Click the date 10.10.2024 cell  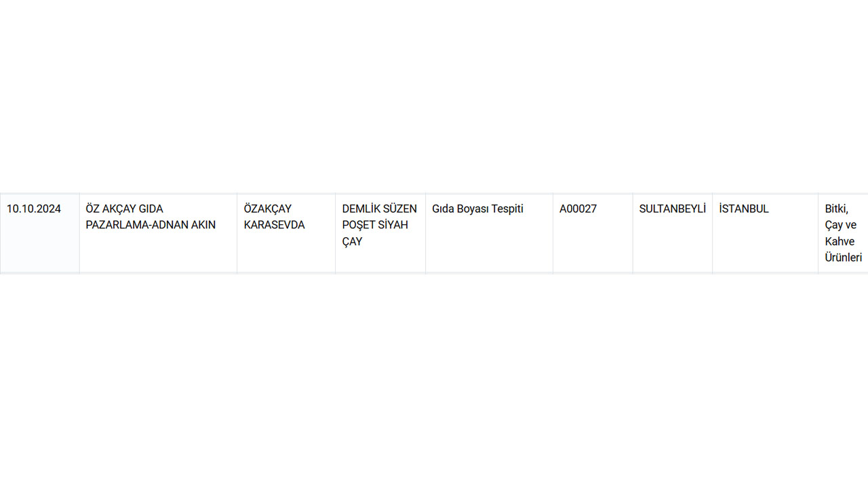34,209
